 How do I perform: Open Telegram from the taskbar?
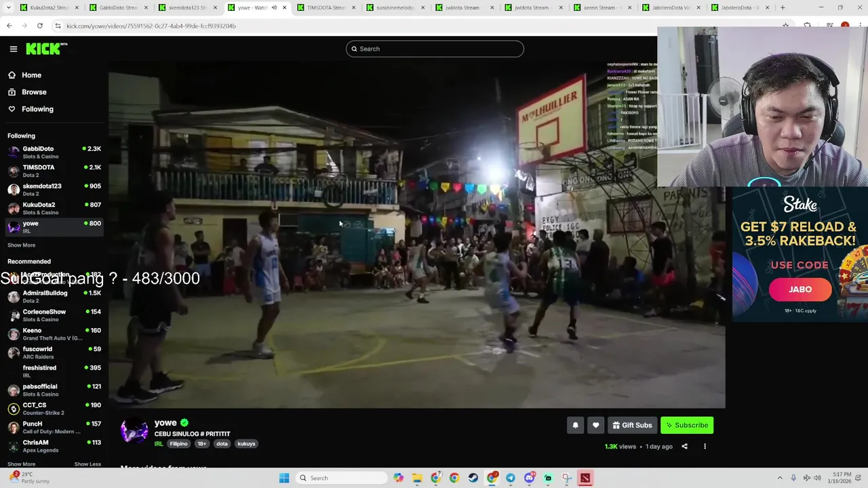click(511, 478)
